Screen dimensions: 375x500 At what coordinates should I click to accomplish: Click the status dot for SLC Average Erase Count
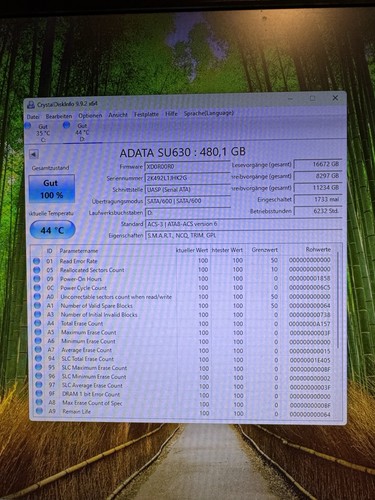point(39,385)
